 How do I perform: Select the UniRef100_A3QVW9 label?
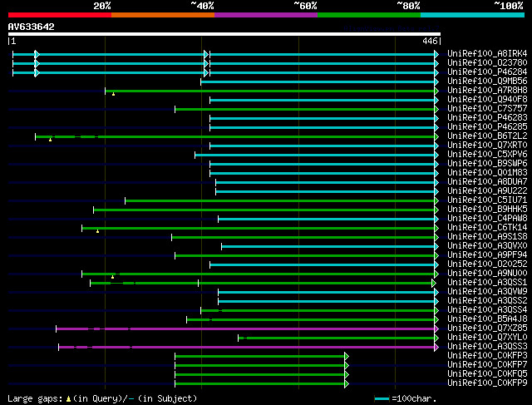pos(487,292)
